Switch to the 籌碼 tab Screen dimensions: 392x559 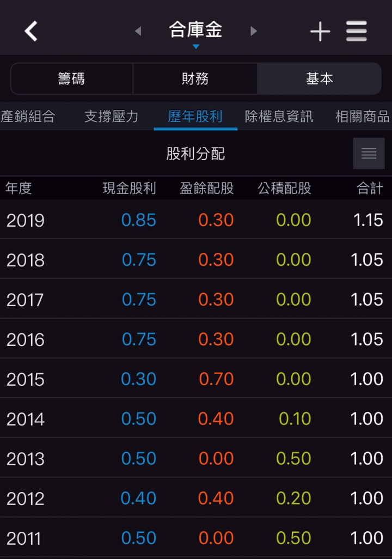72,78
